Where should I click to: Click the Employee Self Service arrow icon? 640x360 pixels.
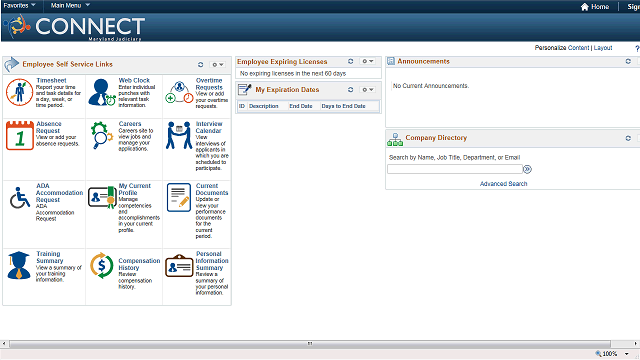(x=12, y=64)
